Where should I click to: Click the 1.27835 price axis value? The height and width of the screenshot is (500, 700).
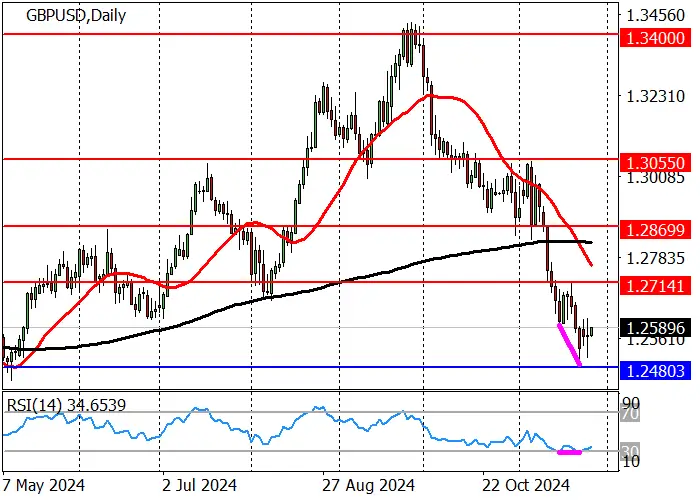(x=655, y=258)
